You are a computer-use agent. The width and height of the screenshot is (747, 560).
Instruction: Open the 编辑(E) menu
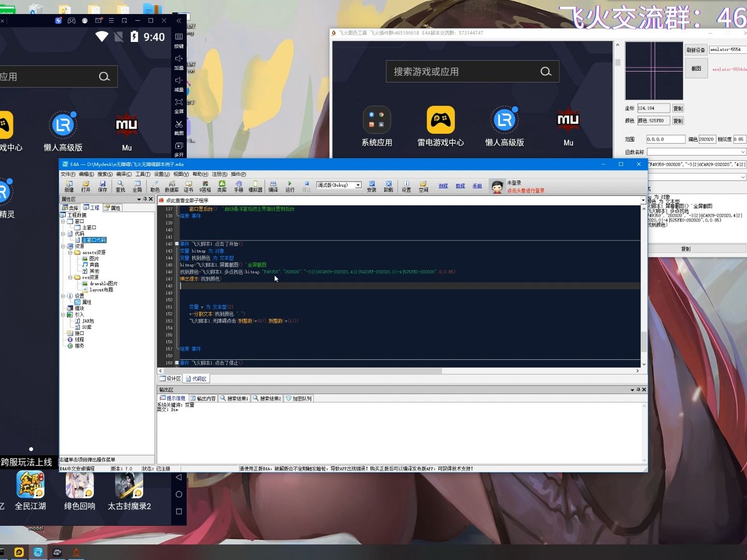click(x=87, y=174)
